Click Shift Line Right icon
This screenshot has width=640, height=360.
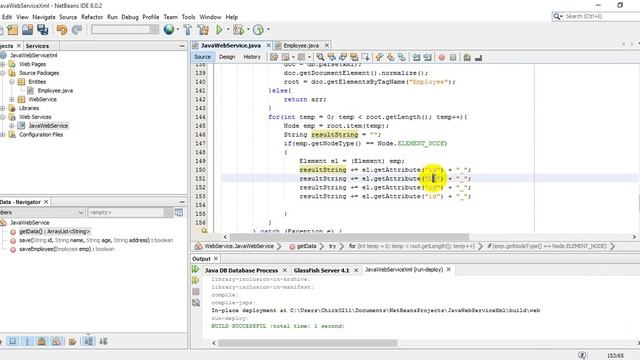[x=427, y=57]
